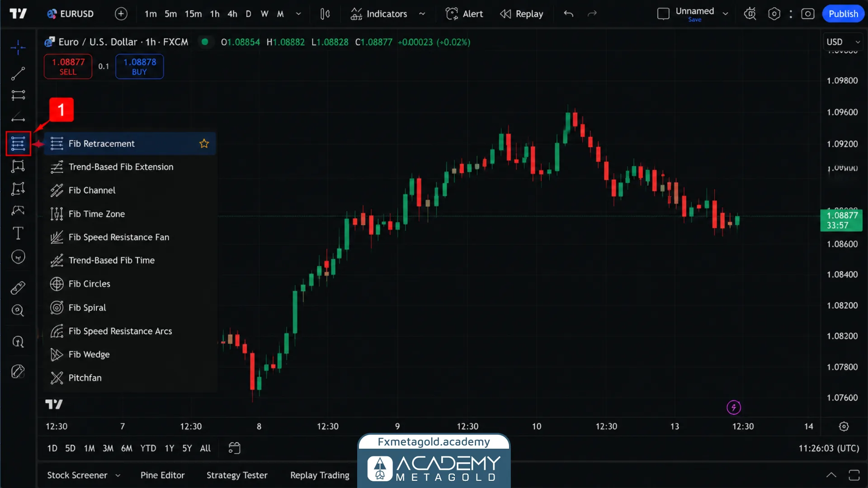Select the measure ruler tool
The image size is (868, 488).
(18, 288)
